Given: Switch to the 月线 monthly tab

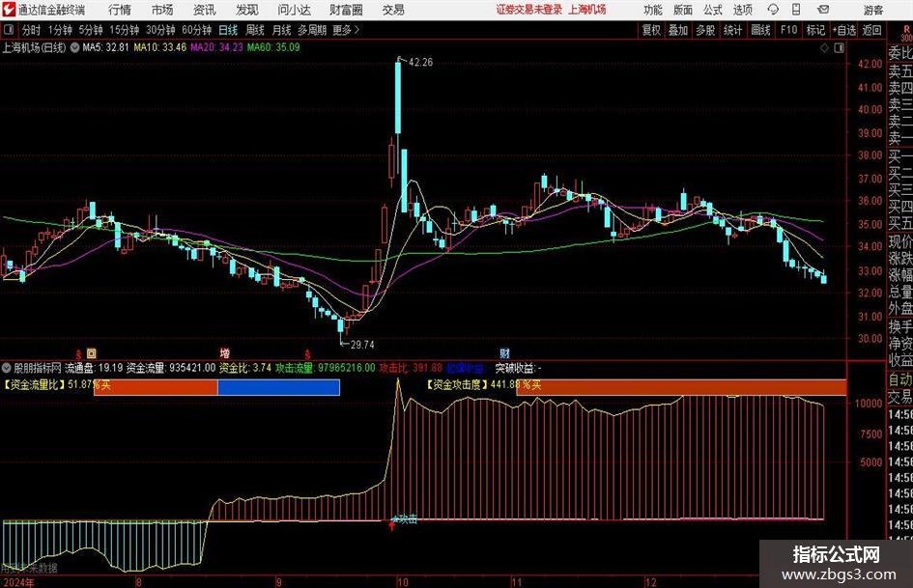Looking at the screenshot, I should [281, 30].
